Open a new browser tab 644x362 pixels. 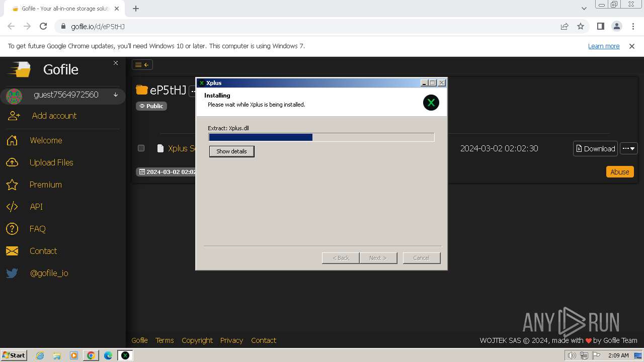coord(136,9)
